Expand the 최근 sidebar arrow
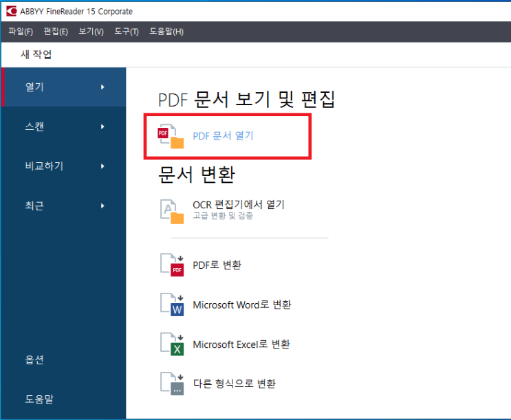 (x=102, y=206)
